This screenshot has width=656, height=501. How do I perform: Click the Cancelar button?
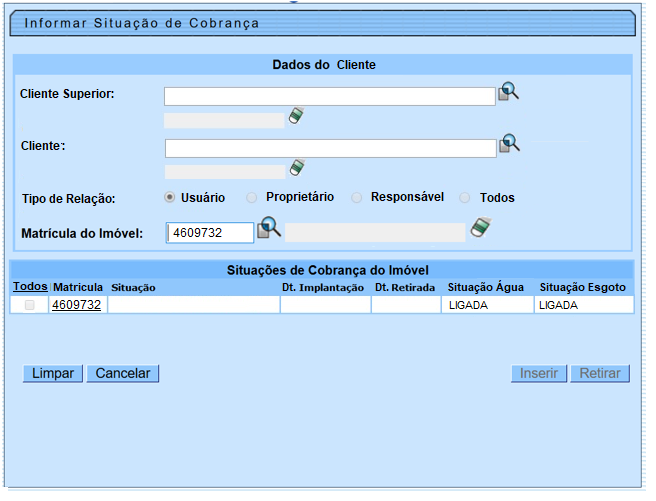tap(123, 373)
